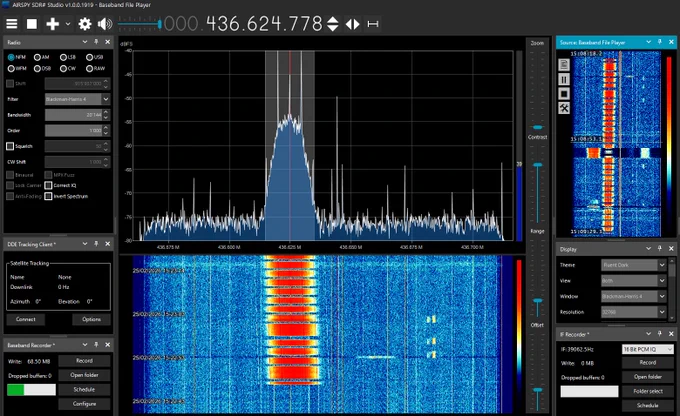The image size is (680, 416).
Task: Click the Zoom slider handle
Action: [x=537, y=127]
